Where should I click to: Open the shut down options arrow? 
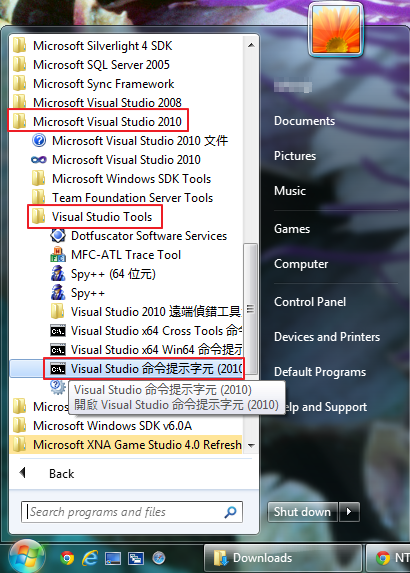(349, 512)
